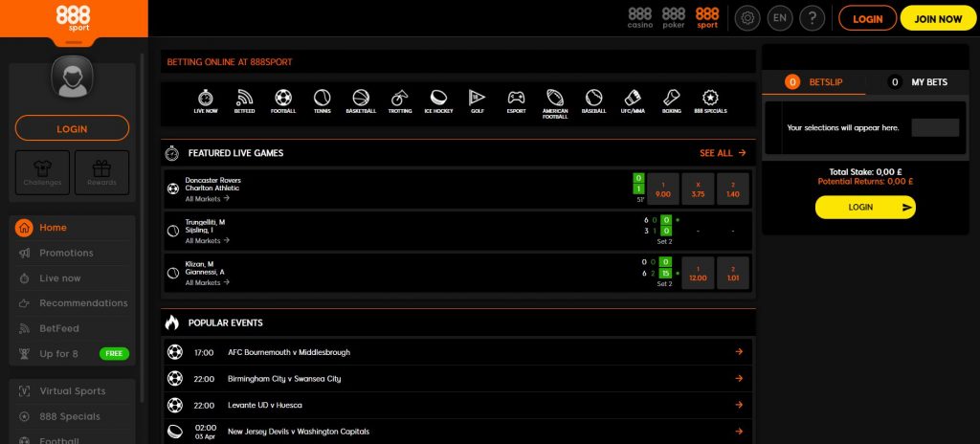Click Levante UD v Huesca text
Image resolution: width=980 pixels, height=444 pixels.
pos(265,405)
